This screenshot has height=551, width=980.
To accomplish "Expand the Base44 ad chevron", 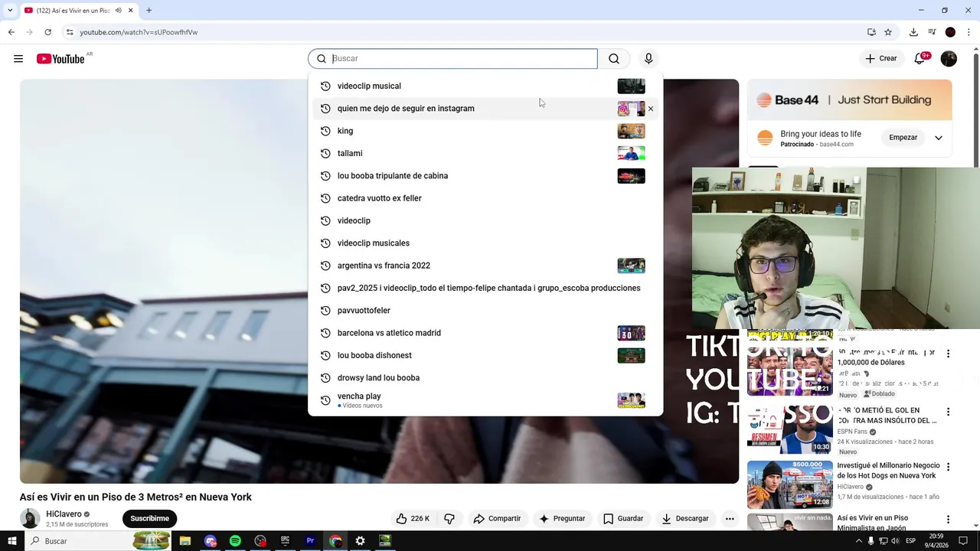I will 939,138.
